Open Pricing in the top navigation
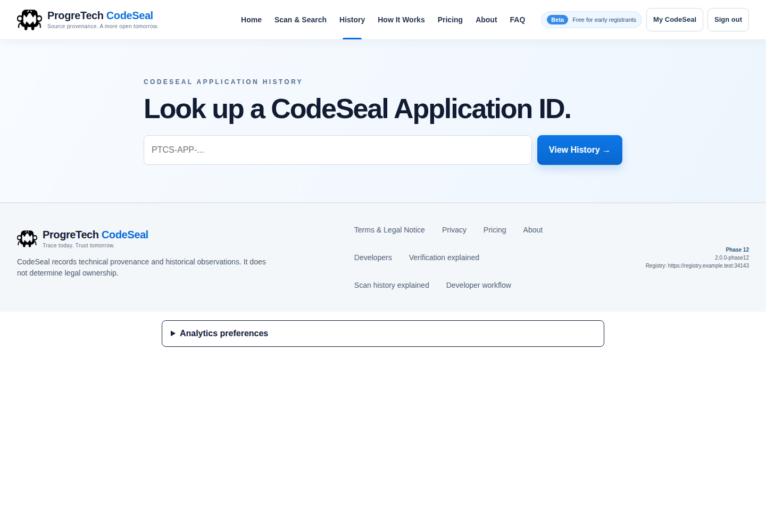Image resolution: width=766 pixels, height=532 pixels. [x=450, y=20]
